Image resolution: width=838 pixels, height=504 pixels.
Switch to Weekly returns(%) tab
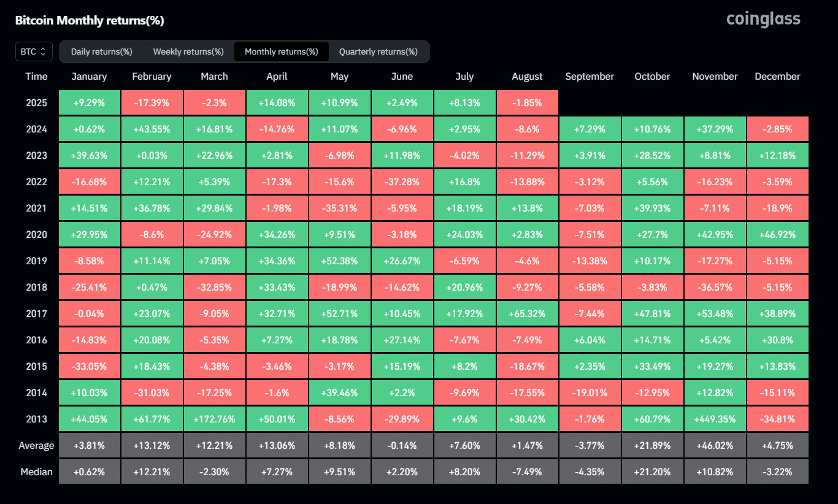188,52
